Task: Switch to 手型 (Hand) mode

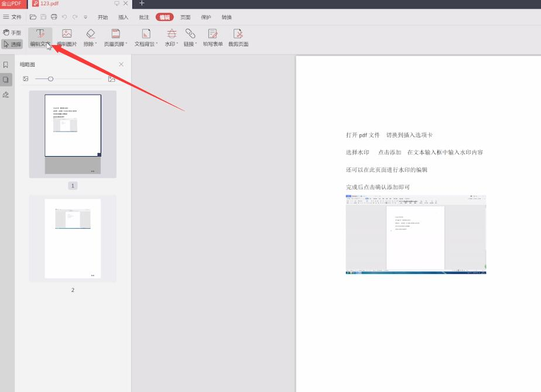Action: (x=12, y=33)
